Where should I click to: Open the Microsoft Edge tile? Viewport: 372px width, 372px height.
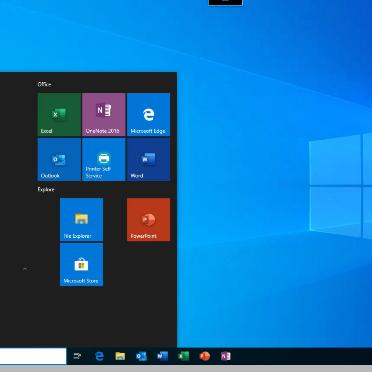[x=148, y=114]
